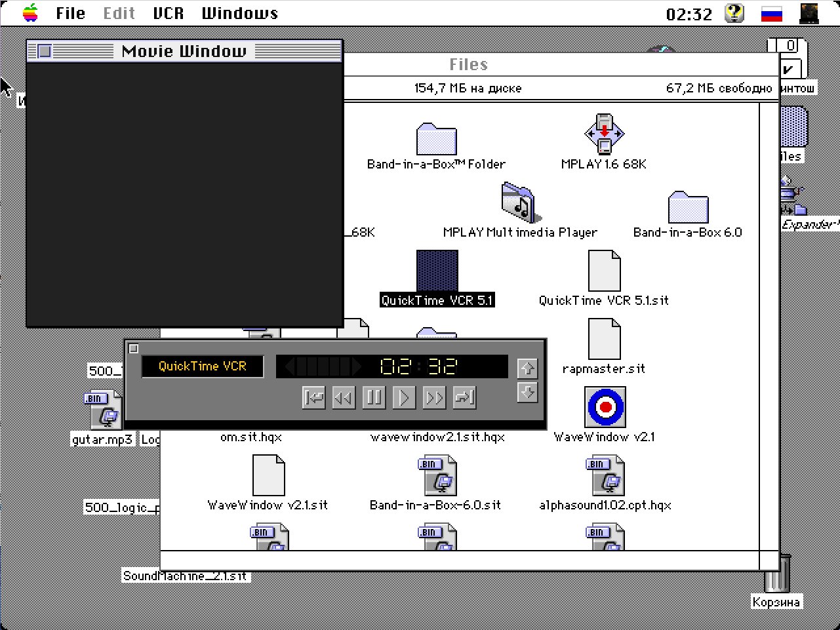This screenshot has width=840, height=630.
Task: Click the Play button on the VCR controller
Action: (x=404, y=397)
